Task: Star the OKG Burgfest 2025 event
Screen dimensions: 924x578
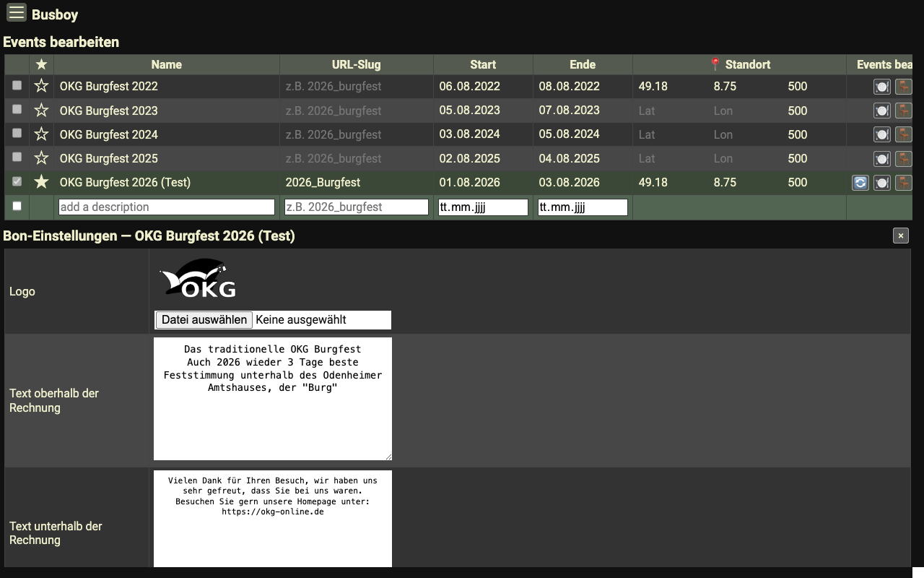Action: click(41, 158)
